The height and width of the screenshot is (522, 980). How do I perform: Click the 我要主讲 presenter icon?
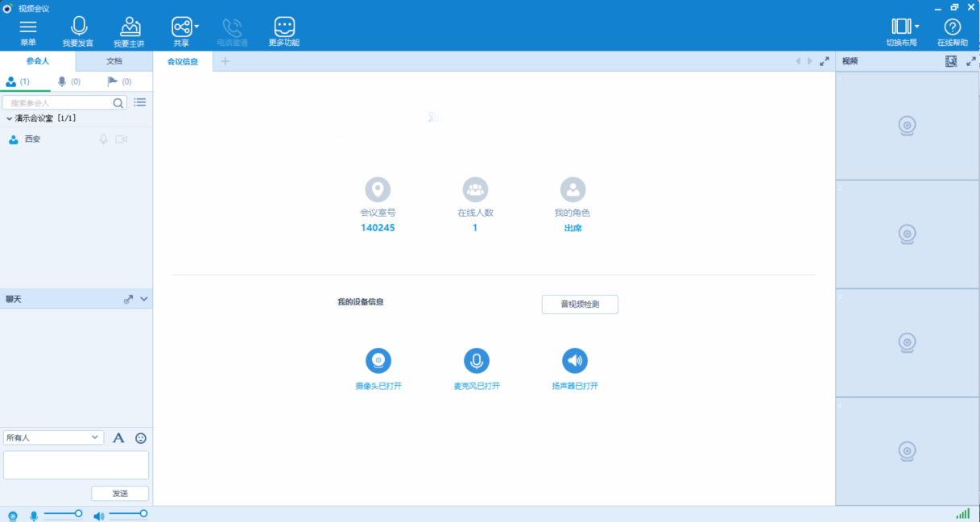(x=130, y=27)
